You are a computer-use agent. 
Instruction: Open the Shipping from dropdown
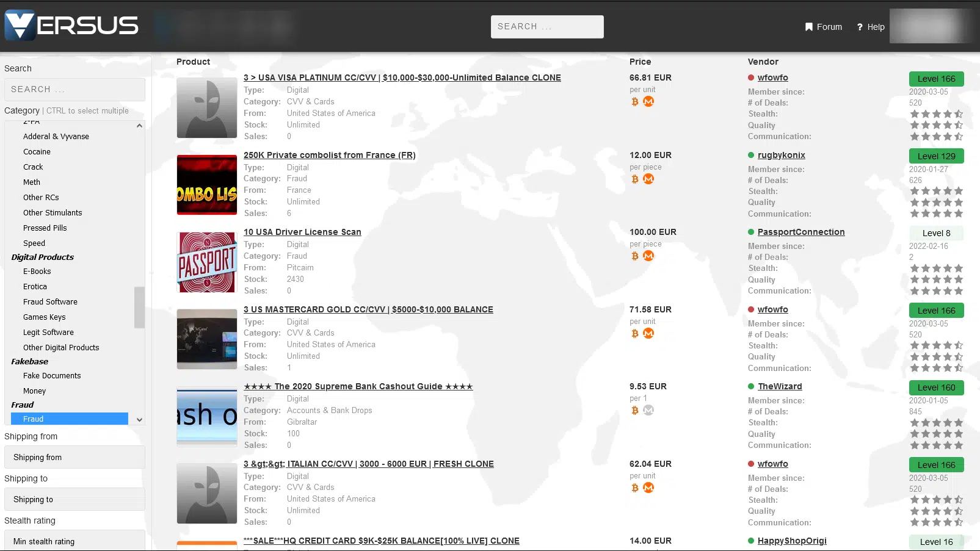tap(74, 457)
